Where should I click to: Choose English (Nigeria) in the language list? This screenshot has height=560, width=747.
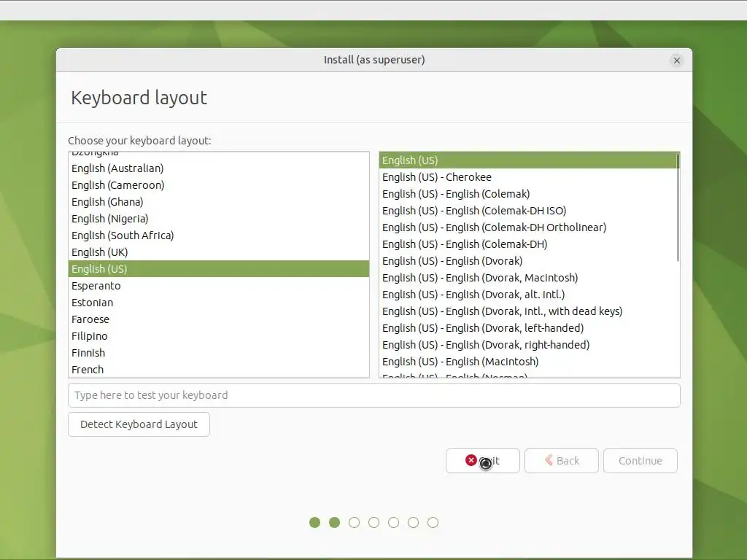[219, 219]
